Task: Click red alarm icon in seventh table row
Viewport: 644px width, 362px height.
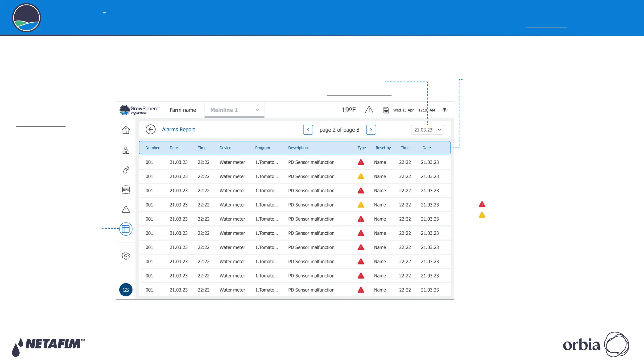Action: coord(361,247)
